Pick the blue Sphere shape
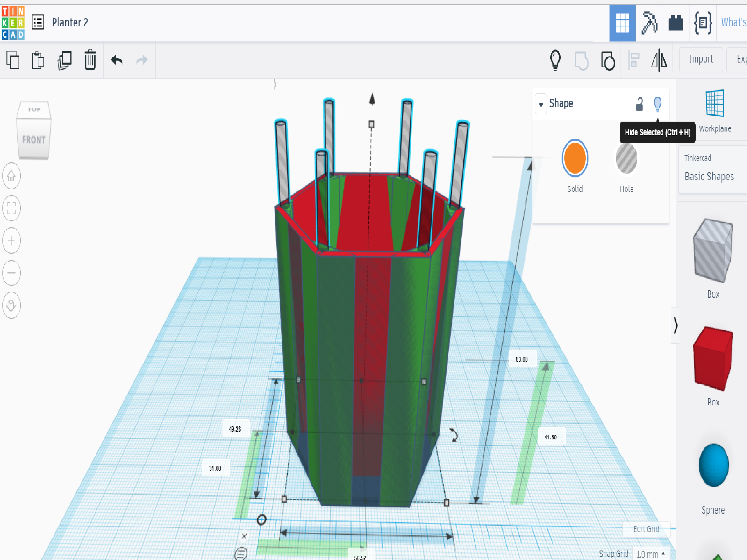Image resolution: width=747 pixels, height=560 pixels. point(714,465)
